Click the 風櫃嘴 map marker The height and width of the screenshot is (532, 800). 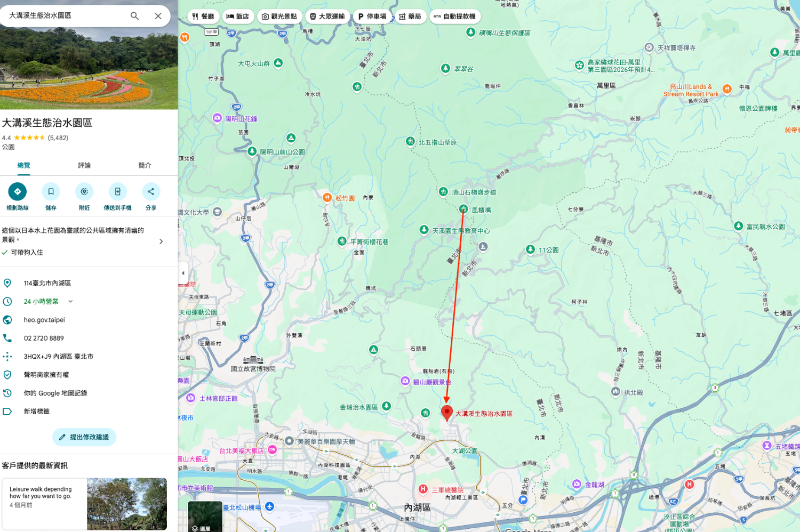[x=463, y=209]
